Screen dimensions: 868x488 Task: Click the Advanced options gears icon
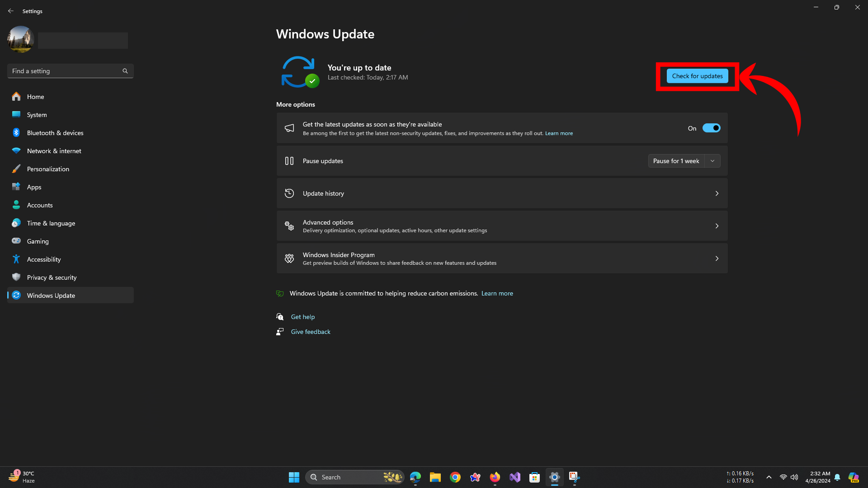pyautogui.click(x=289, y=226)
